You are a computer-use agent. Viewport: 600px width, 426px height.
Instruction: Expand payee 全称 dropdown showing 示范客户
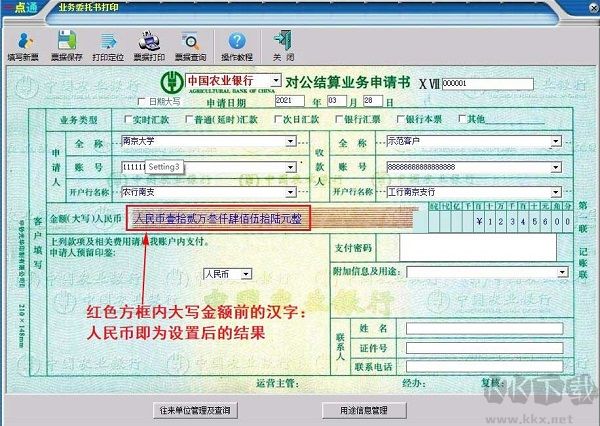click(556, 141)
